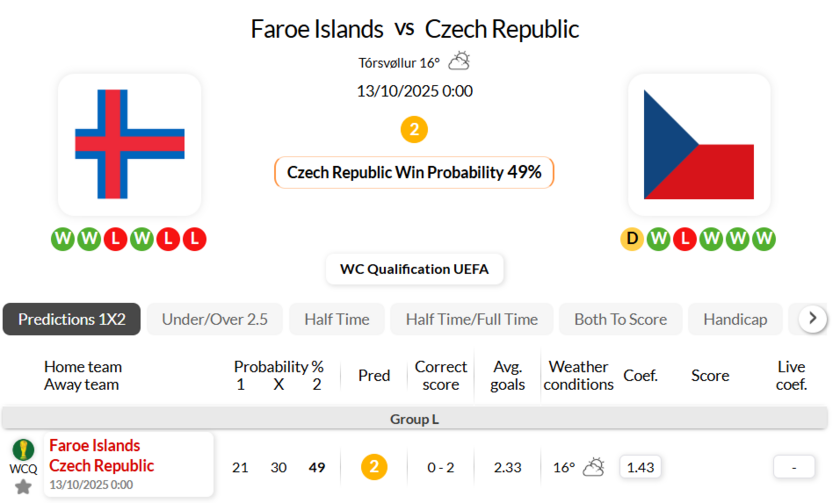
Task: Open the Handicap tab
Action: 735,319
